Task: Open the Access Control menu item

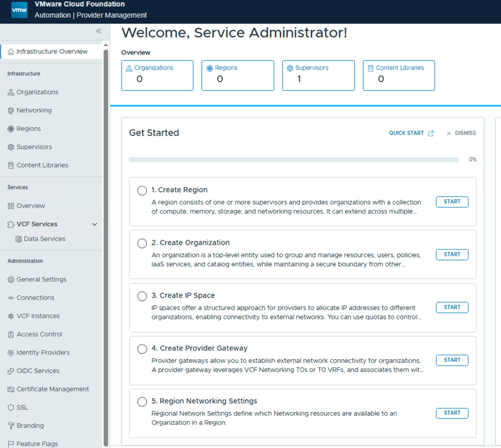Action: tap(39, 334)
